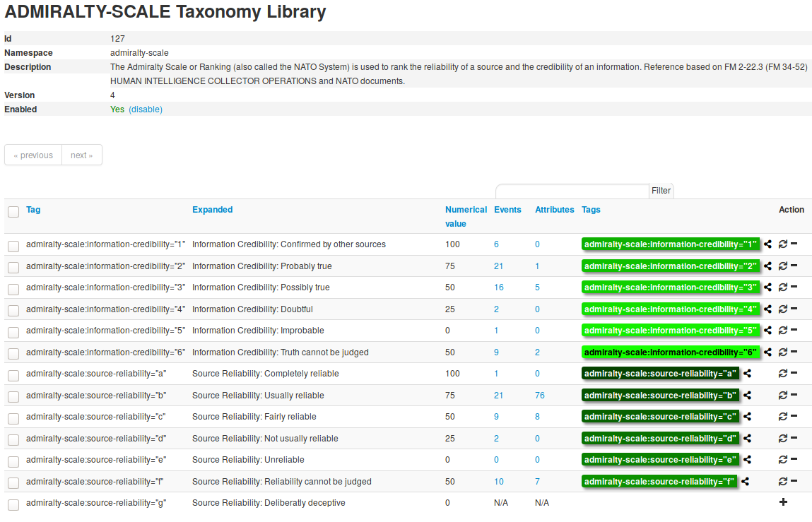The height and width of the screenshot is (522, 812).
Task: Open events count 10 for source-reliability="f"
Action: [499, 482]
